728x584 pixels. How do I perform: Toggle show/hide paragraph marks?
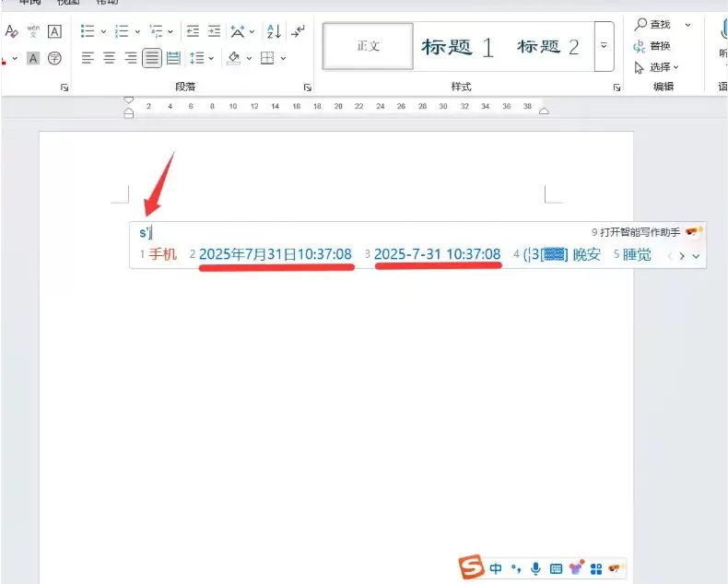[298, 31]
